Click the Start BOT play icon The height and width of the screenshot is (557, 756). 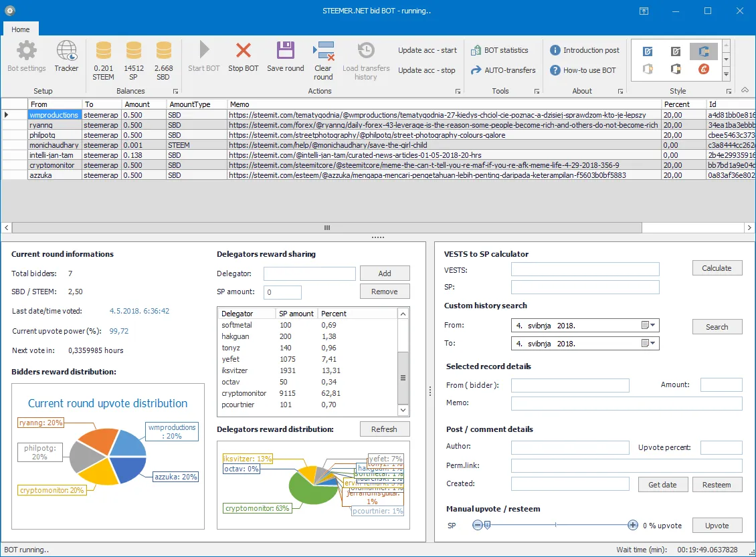point(204,49)
